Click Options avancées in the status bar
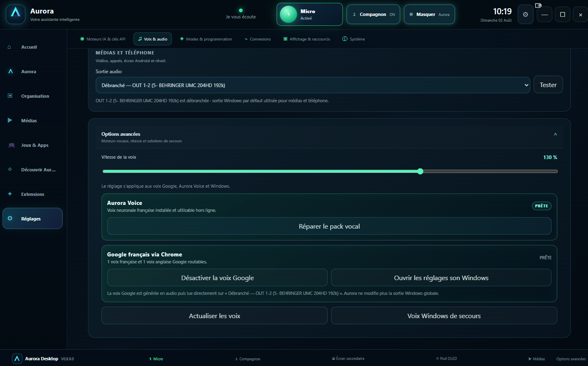The image size is (588, 366). click(571, 359)
